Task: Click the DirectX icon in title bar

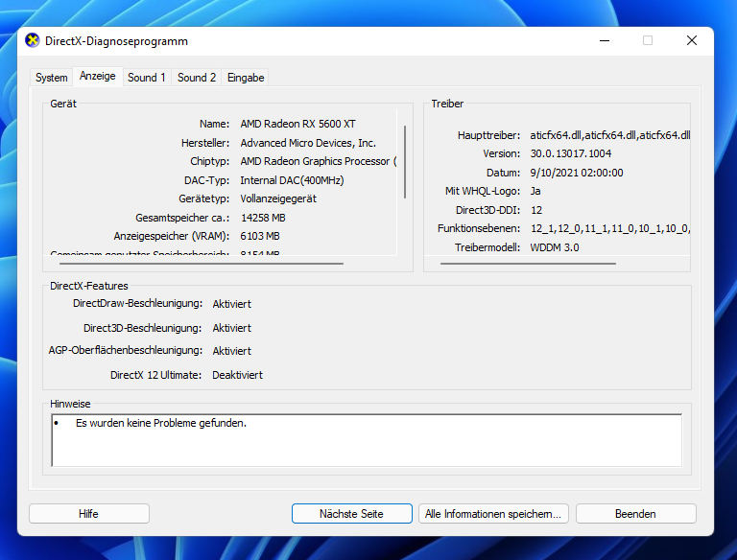Action: point(33,41)
